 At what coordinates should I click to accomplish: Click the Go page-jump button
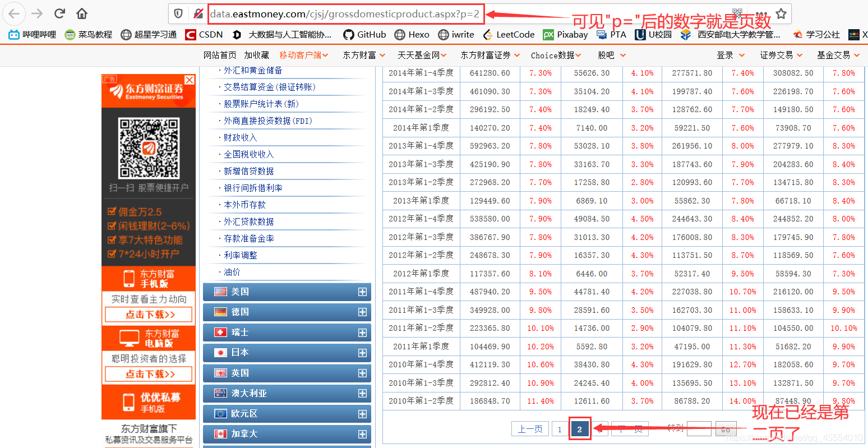pyautogui.click(x=726, y=428)
